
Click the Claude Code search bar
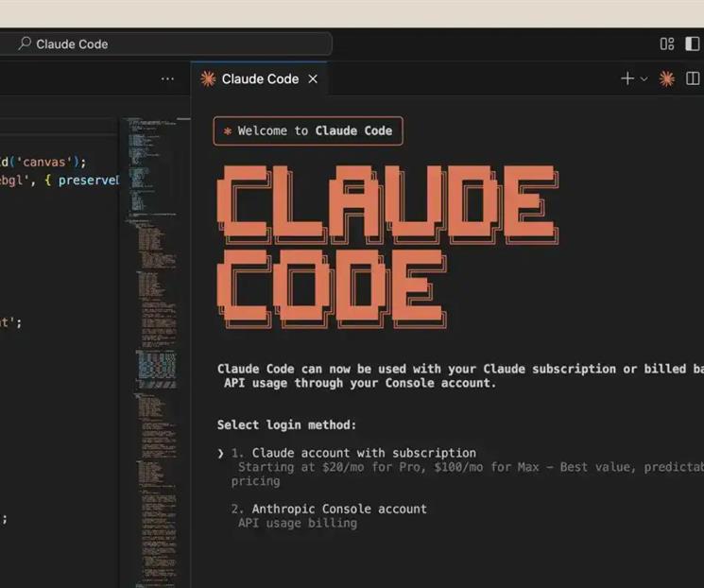click(x=164, y=44)
